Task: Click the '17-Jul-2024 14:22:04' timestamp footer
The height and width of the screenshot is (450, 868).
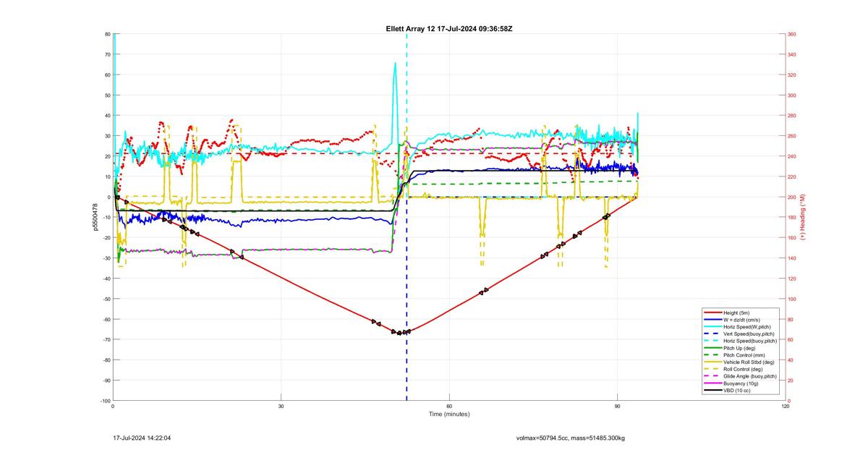Action: point(142,438)
